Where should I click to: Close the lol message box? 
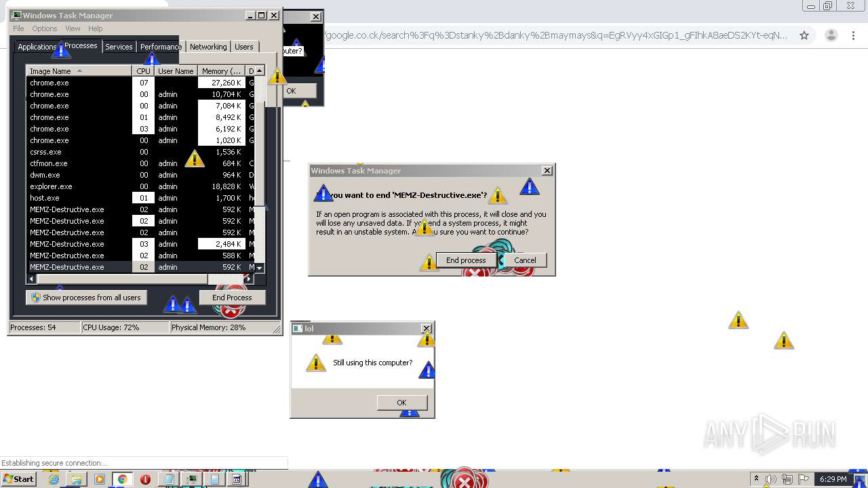click(x=426, y=329)
